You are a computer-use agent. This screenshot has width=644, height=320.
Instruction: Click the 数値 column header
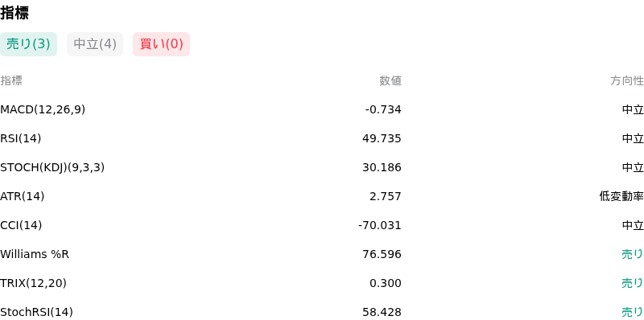(390, 81)
